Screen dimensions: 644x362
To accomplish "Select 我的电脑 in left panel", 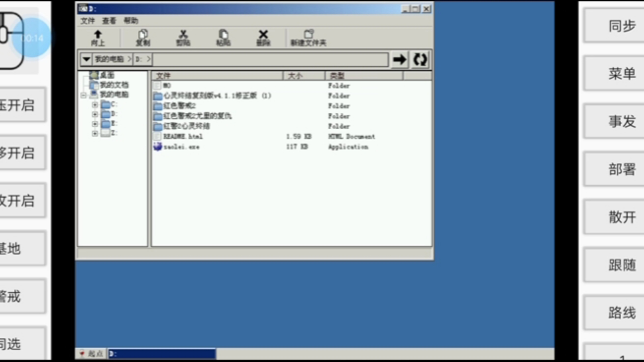I will pos(113,94).
